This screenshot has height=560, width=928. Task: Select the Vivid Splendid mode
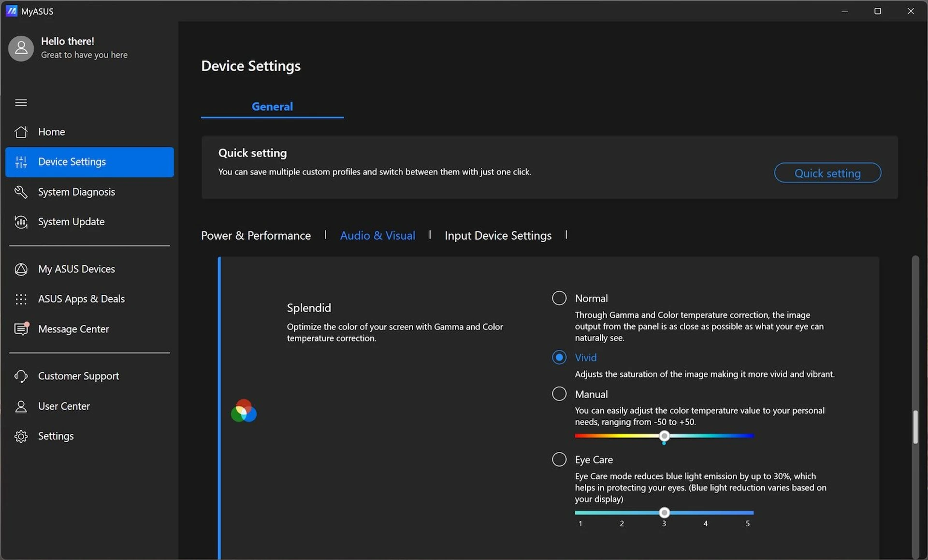[x=559, y=358]
